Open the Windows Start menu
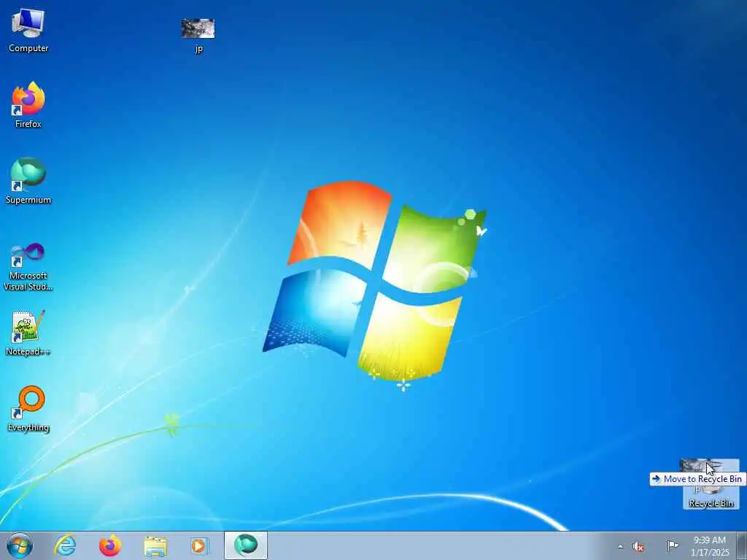 coord(20,545)
